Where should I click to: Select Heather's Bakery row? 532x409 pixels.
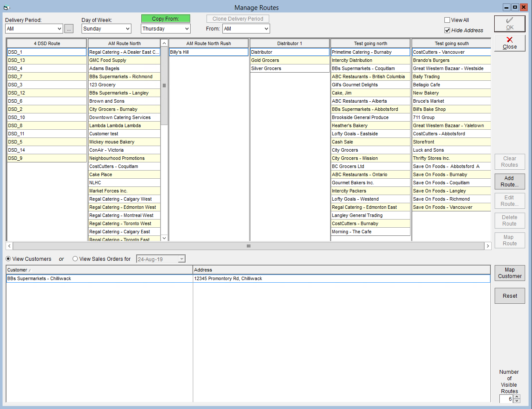point(371,125)
